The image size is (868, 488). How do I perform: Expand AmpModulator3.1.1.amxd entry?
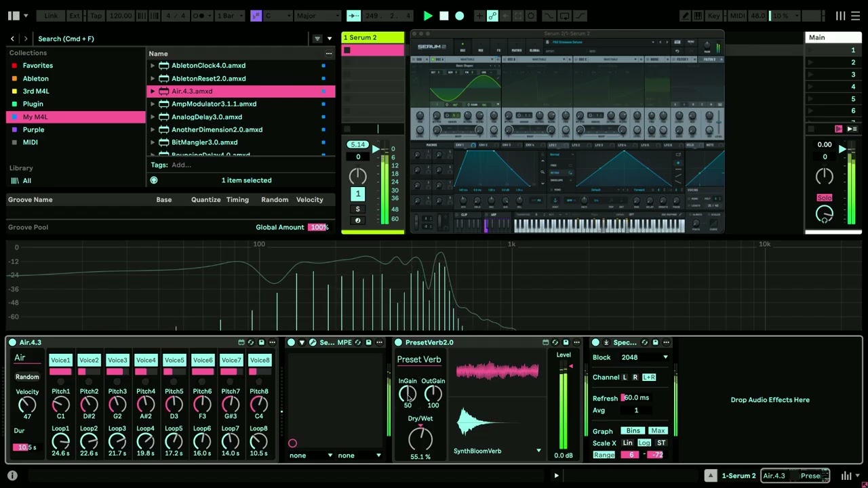point(153,104)
